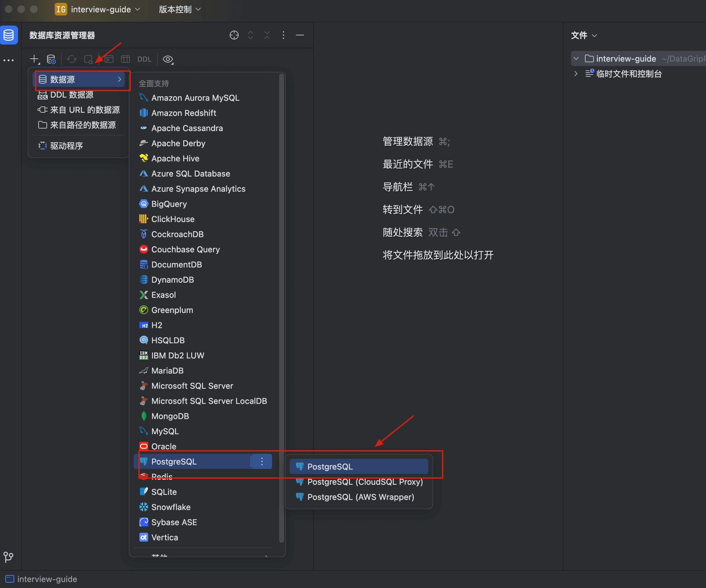706x588 pixels.
Task: Choose Apache Derby data source
Action: [203, 143]
